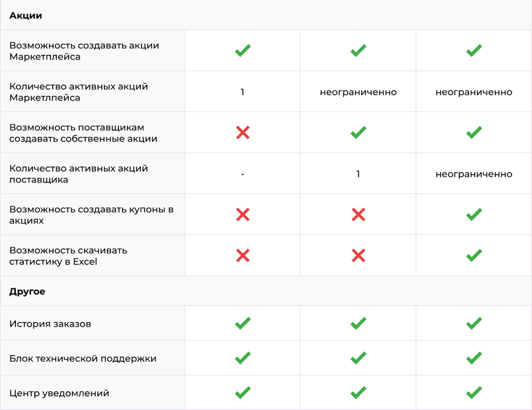Screen dimensions: 532x410
Task: Click middle-column checkmark for Блок технической поддержки
Action: point(358,358)
